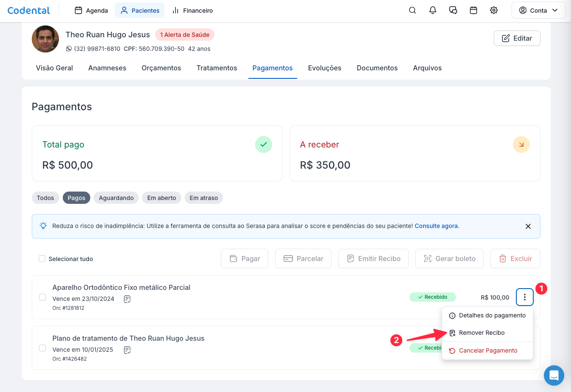This screenshot has width=571, height=392.
Task: Choose Remover Recibo from the menu
Action: coord(482,333)
